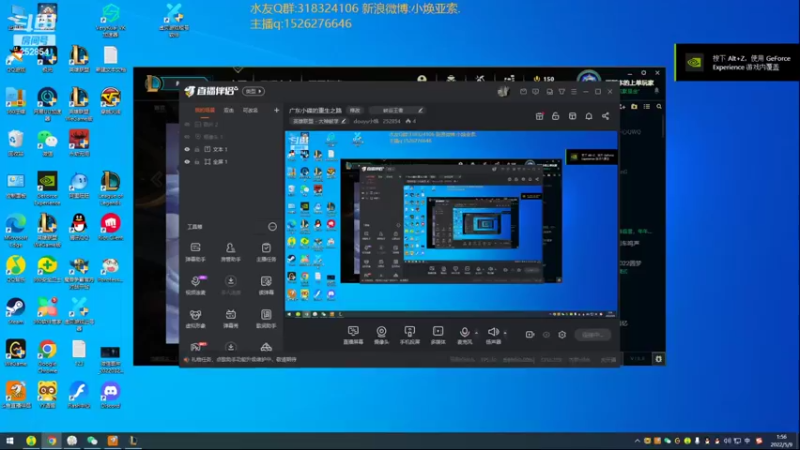Edit the 英雄联盟 category with its pencil icon

tap(344, 121)
